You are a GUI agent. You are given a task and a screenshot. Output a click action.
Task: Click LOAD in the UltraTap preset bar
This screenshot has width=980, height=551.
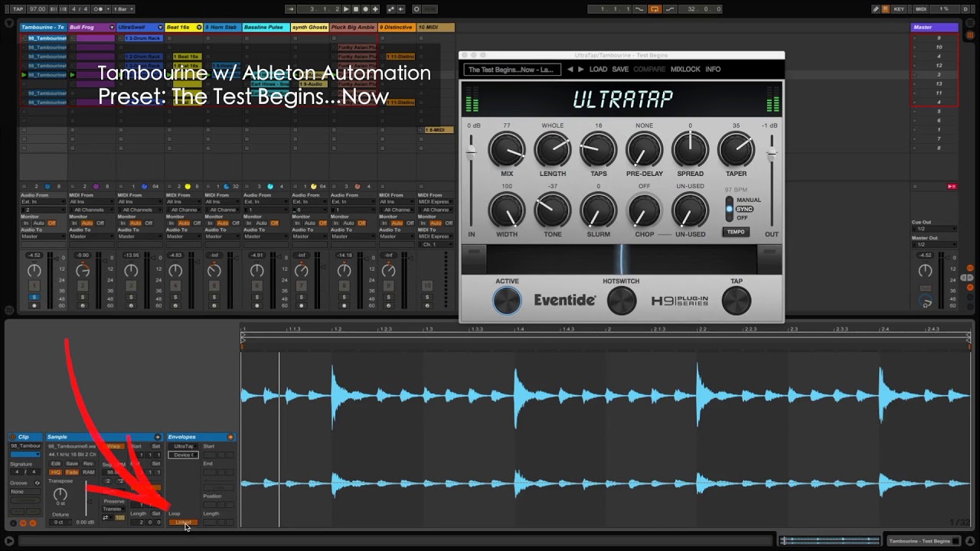(598, 69)
